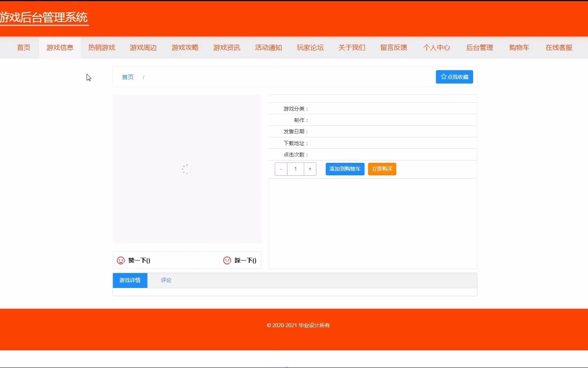Screen dimensions: 588x368
Task: Switch to the 评论 tab
Action: [x=166, y=281]
